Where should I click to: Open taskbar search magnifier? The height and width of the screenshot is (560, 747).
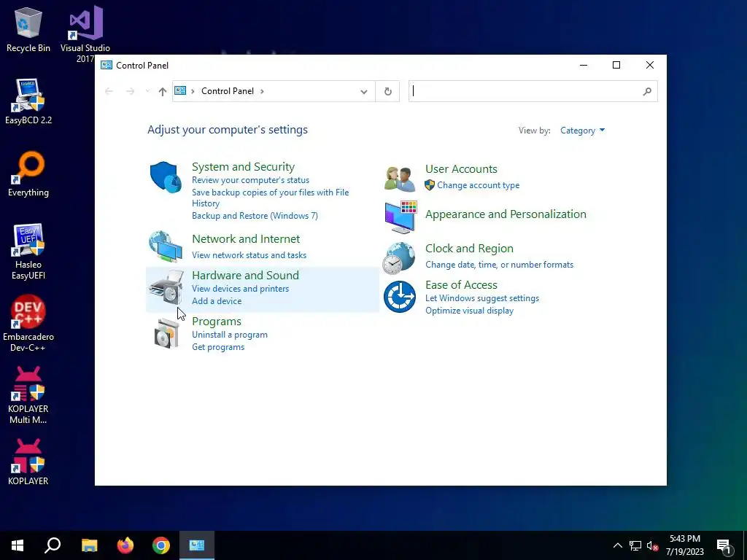[53, 545]
